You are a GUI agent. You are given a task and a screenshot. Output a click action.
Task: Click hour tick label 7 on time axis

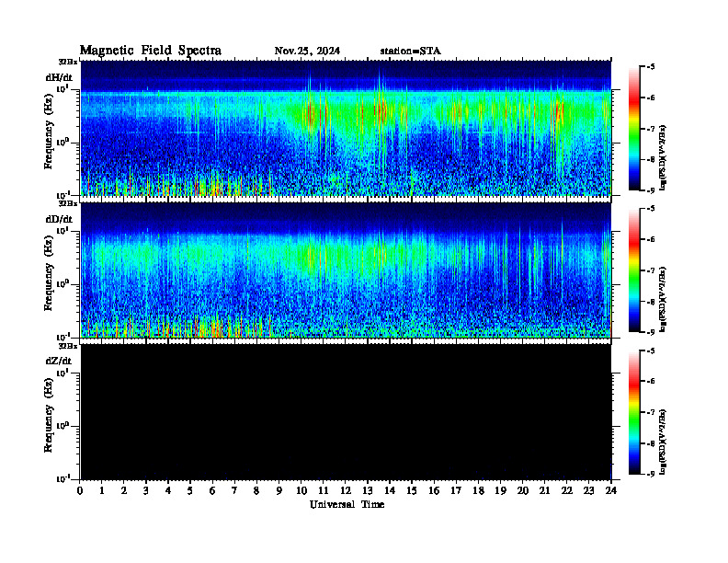[234, 491]
